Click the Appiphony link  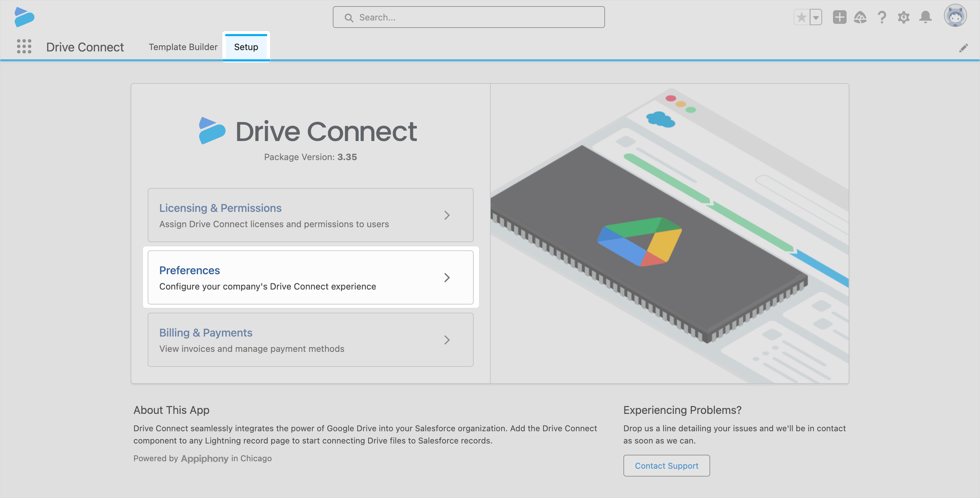point(205,458)
